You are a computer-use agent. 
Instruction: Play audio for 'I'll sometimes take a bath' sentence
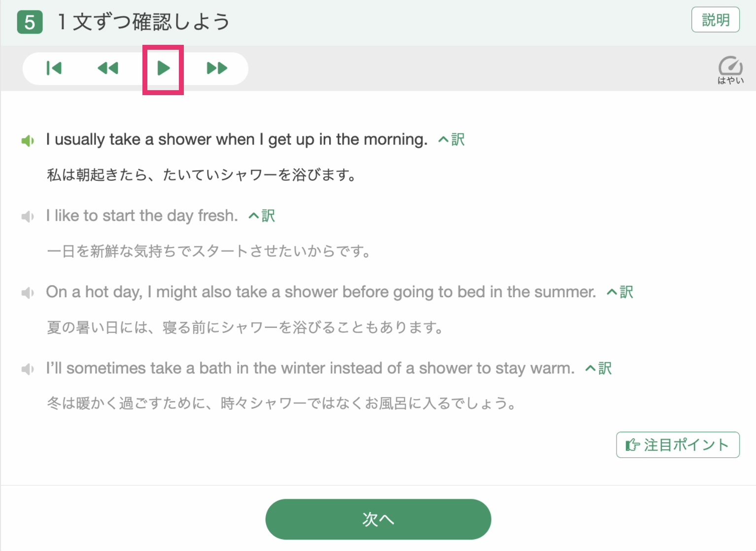(x=28, y=369)
